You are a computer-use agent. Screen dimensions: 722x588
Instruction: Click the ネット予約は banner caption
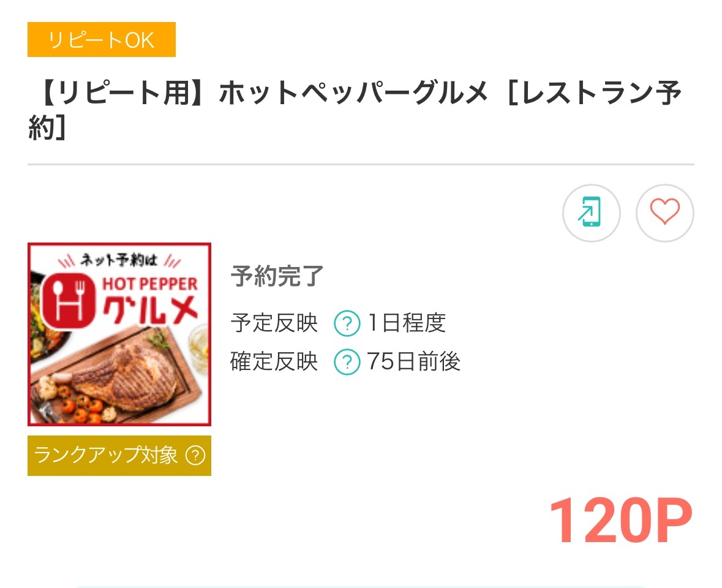point(119,260)
